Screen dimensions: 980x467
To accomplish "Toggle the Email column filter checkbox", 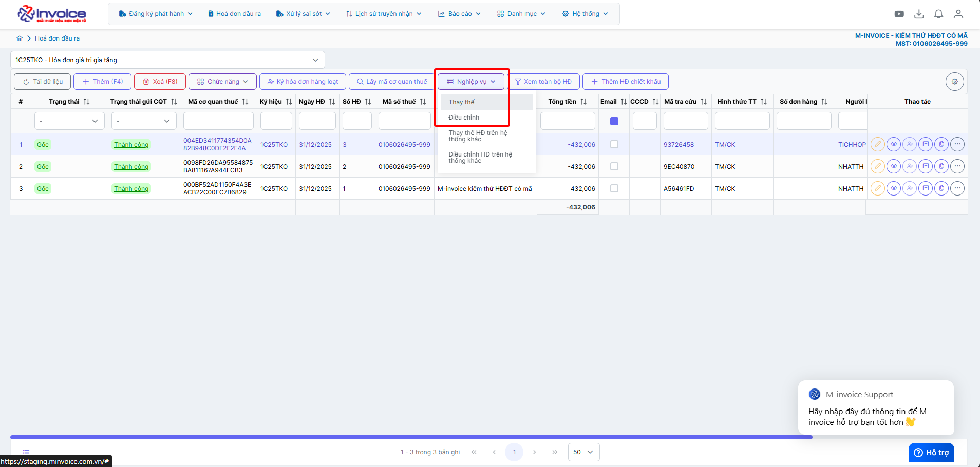I will coord(614,121).
